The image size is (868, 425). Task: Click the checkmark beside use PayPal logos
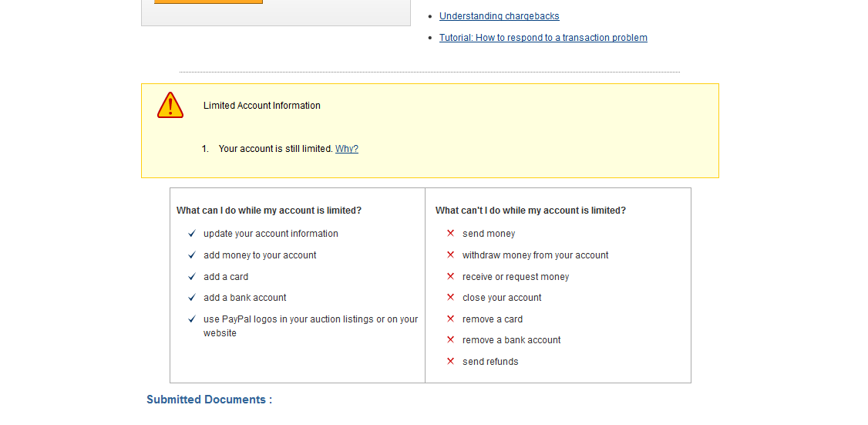[x=192, y=319]
